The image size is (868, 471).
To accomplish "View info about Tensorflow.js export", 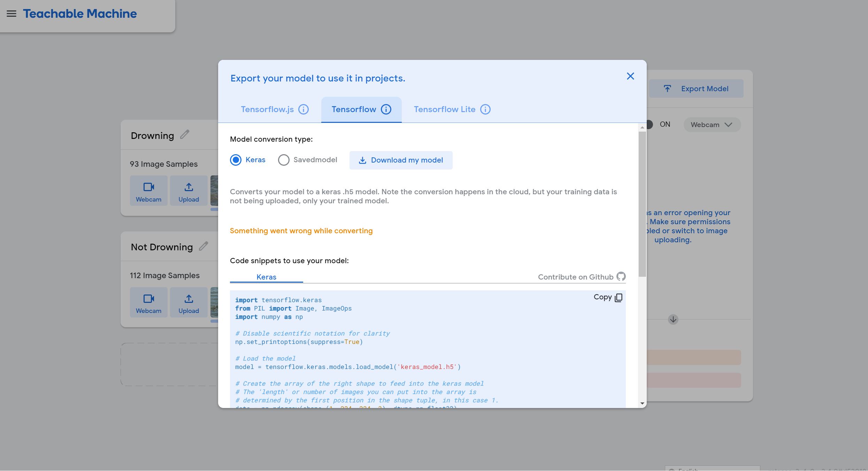I will coord(304,109).
